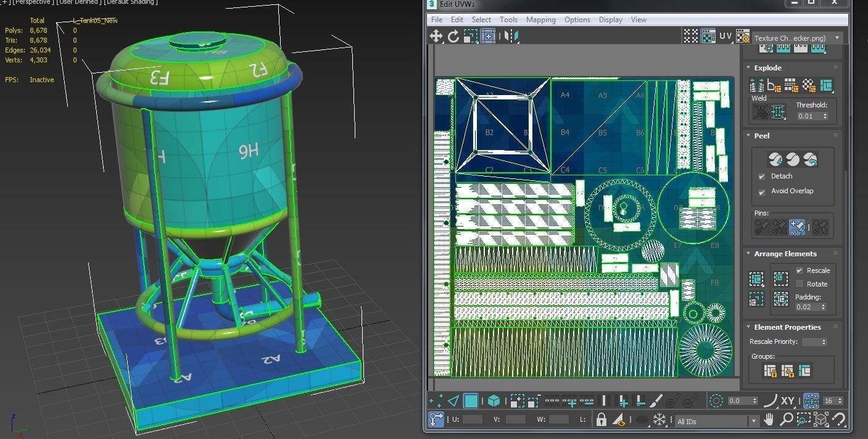Select the Scale tool in UV editor
The image size is (868, 439).
470,36
